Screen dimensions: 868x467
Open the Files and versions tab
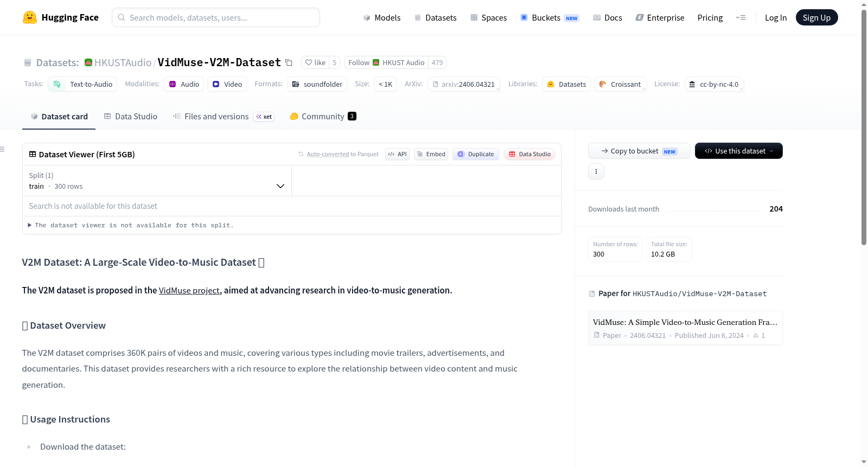pos(224,116)
